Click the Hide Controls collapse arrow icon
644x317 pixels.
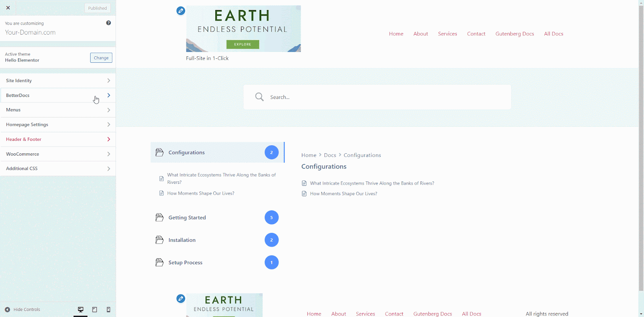(x=7, y=309)
